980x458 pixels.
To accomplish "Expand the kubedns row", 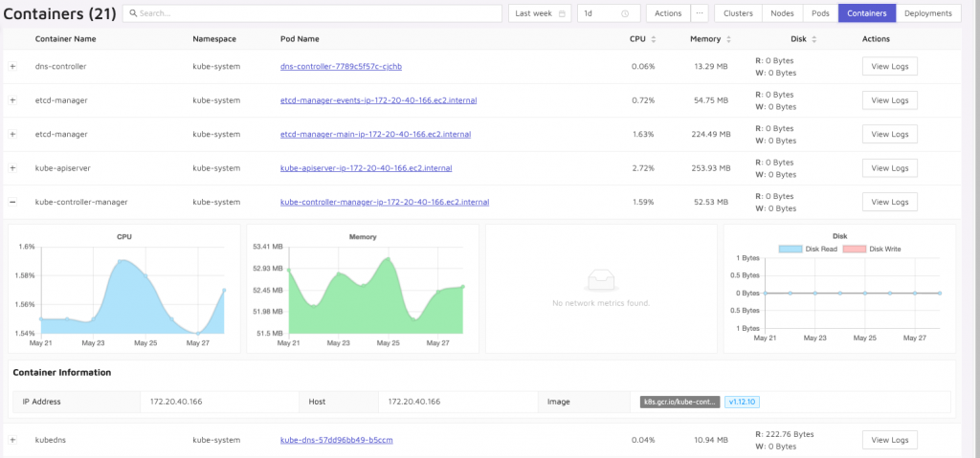I will 12,440.
